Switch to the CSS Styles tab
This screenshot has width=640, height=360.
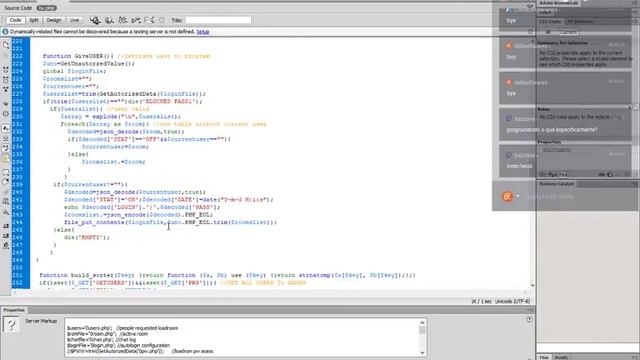click(550, 21)
